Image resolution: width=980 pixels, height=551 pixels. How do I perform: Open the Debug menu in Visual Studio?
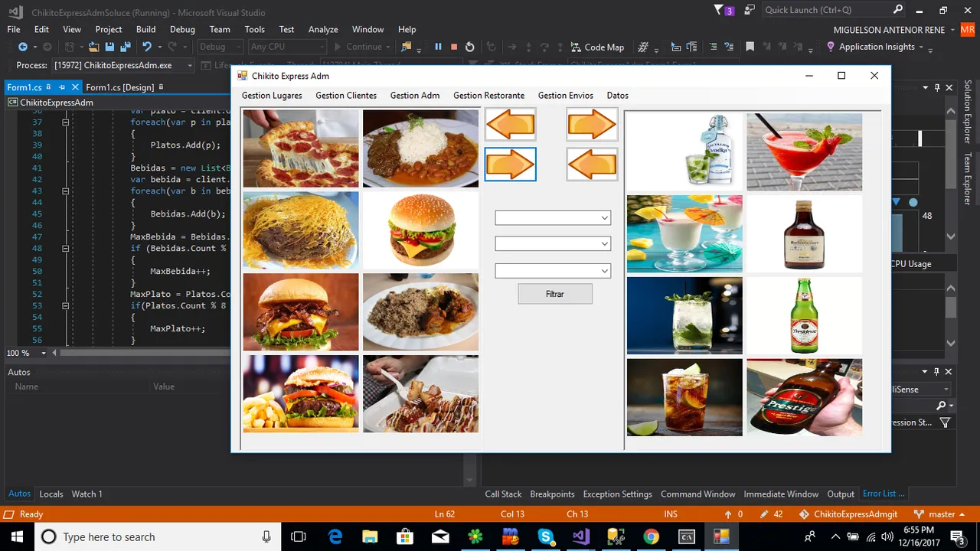(x=182, y=29)
